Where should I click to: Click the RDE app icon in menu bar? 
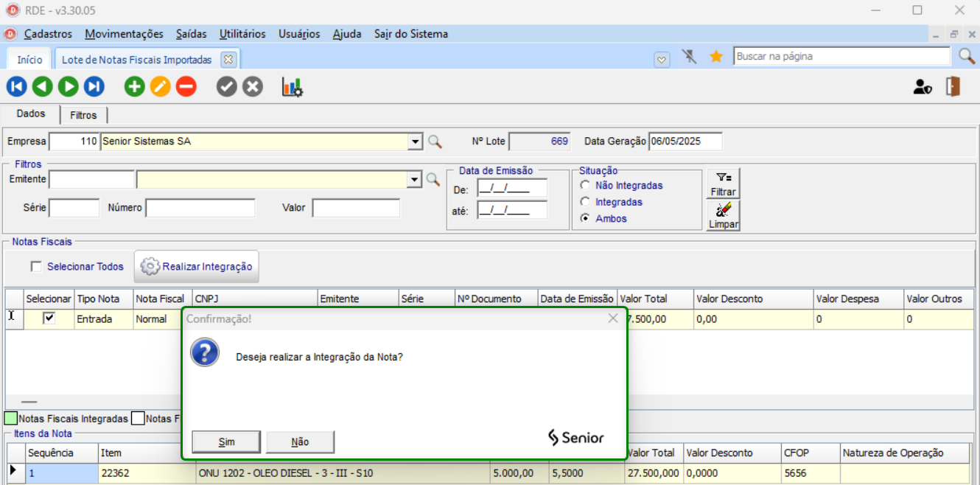tap(10, 34)
